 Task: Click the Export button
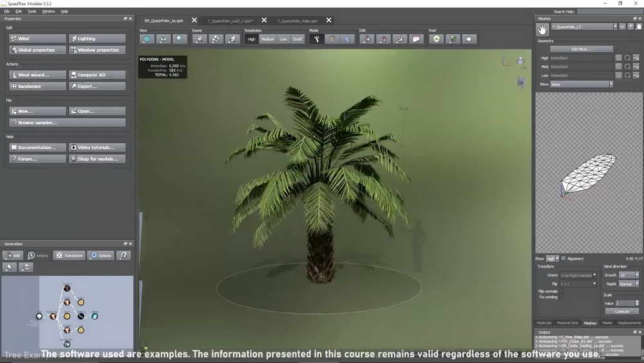97,86
